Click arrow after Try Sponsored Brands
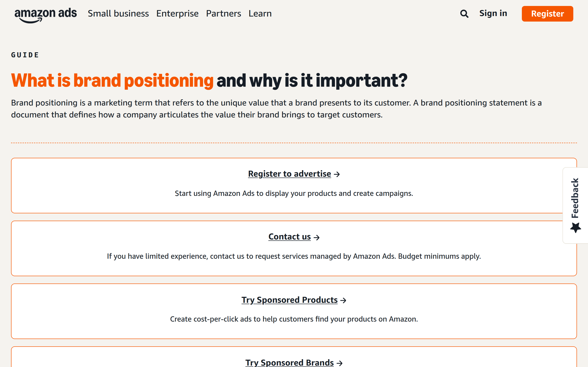The height and width of the screenshot is (367, 588). point(339,363)
